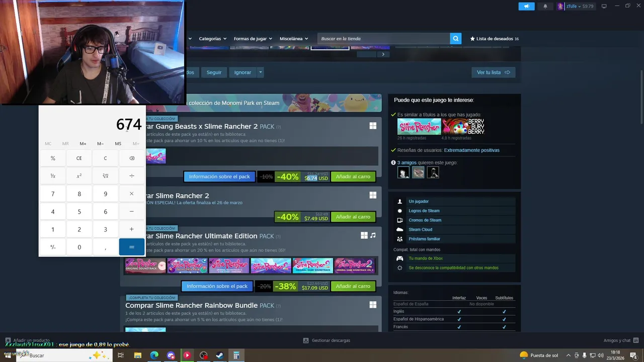Add Slime Rancher 2 at $7.49 to cart
This screenshot has height=362, width=644.
point(353,217)
